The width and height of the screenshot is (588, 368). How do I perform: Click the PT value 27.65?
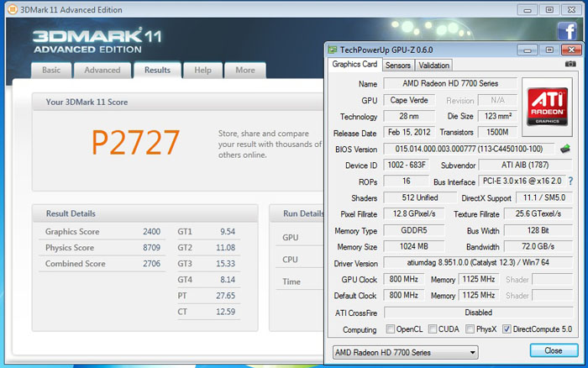pyautogui.click(x=225, y=296)
